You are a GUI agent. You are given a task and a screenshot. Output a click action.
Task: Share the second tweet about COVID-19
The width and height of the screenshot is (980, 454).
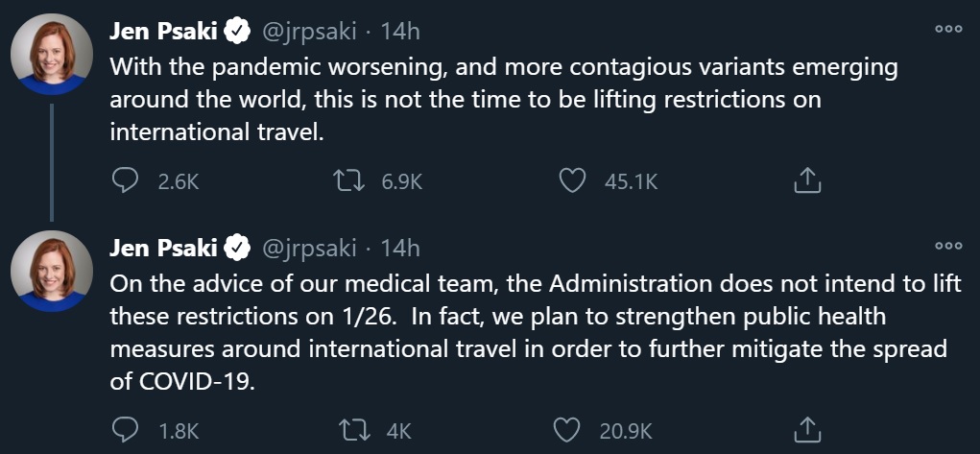click(807, 429)
